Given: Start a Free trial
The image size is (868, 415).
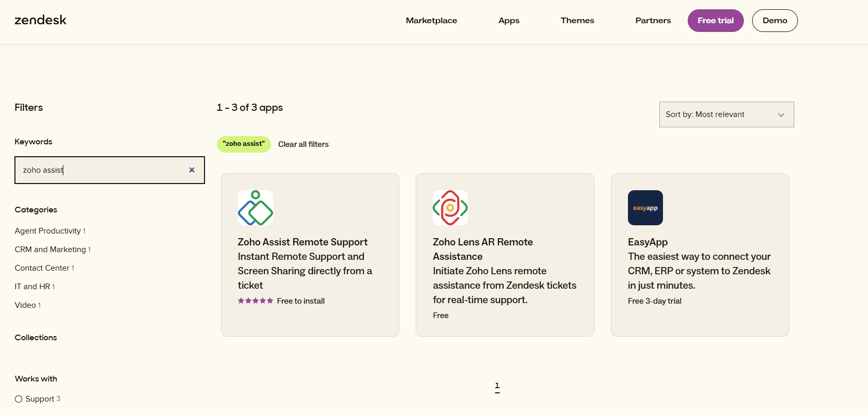Looking at the screenshot, I should point(715,21).
